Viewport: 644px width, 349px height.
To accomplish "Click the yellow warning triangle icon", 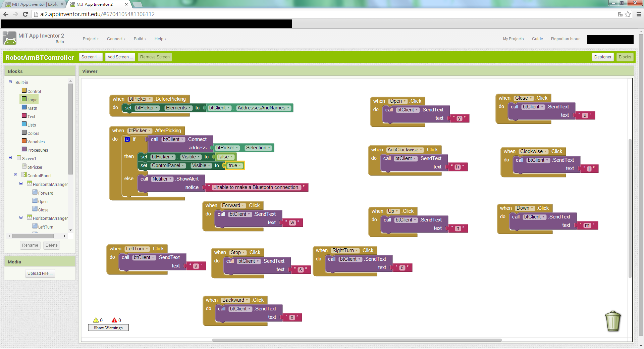I will click(x=96, y=320).
